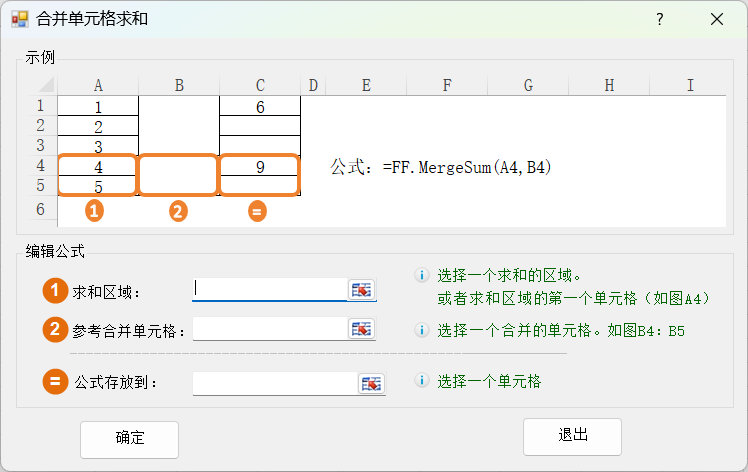Image resolution: width=748 pixels, height=472 pixels.
Task: Click info icon beside 选择一个求和的区域
Action: coord(422,274)
